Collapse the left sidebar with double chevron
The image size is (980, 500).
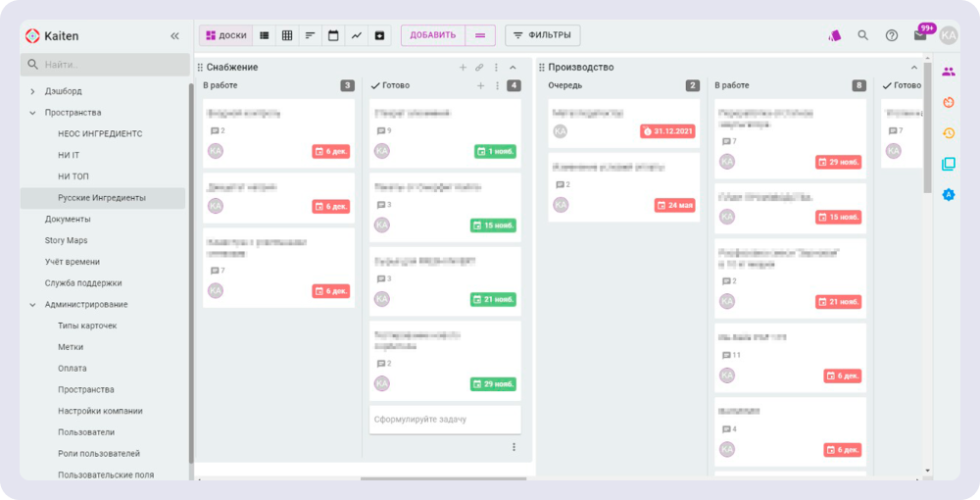tap(174, 36)
